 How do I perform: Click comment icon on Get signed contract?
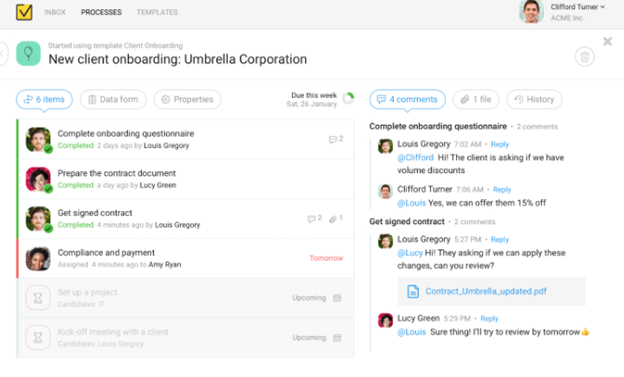click(x=314, y=219)
